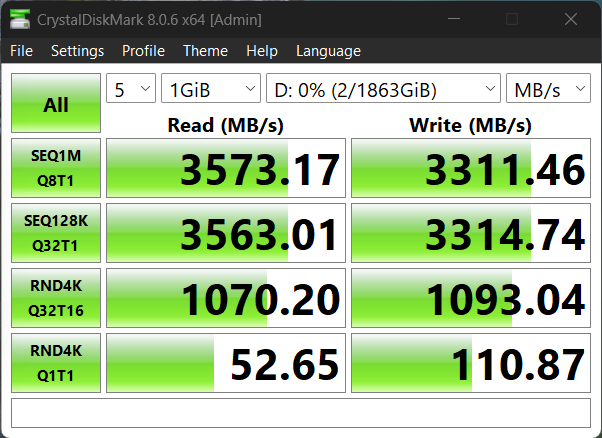This screenshot has height=438, width=602.
Task: Run the SEQ128K Q32T1 benchmark
Action: click(56, 233)
